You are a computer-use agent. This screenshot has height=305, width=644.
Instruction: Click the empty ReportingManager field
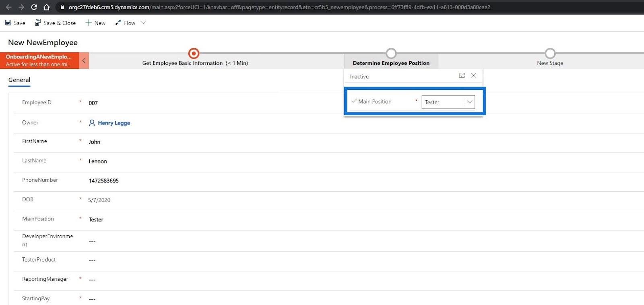pyautogui.click(x=92, y=280)
